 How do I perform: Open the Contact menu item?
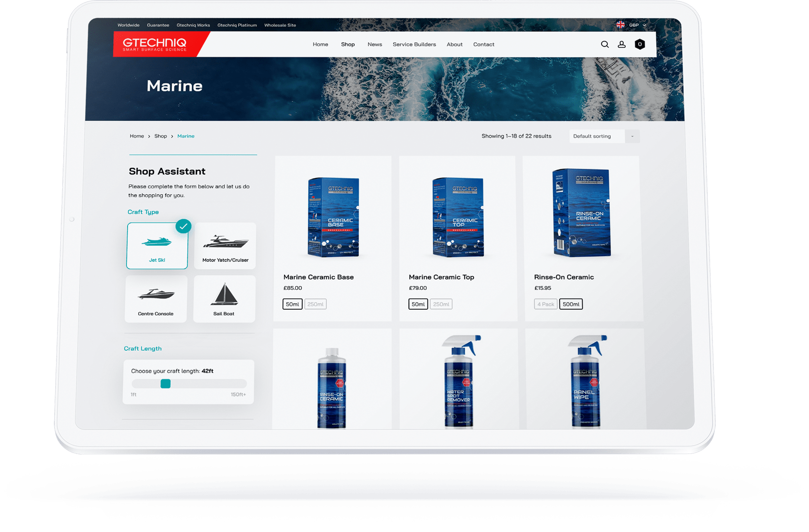click(x=483, y=44)
